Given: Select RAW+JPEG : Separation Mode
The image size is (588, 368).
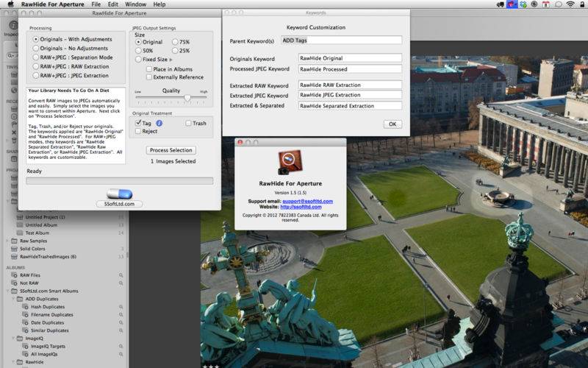Looking at the screenshot, I should point(36,57).
